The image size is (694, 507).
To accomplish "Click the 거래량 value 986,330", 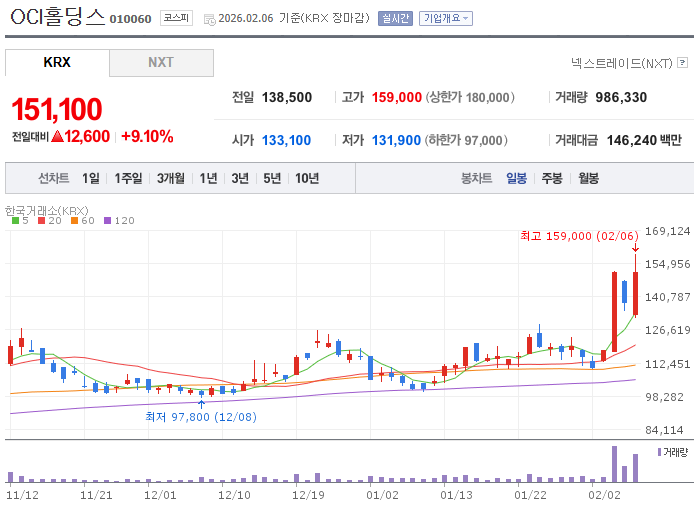I will point(621,97).
